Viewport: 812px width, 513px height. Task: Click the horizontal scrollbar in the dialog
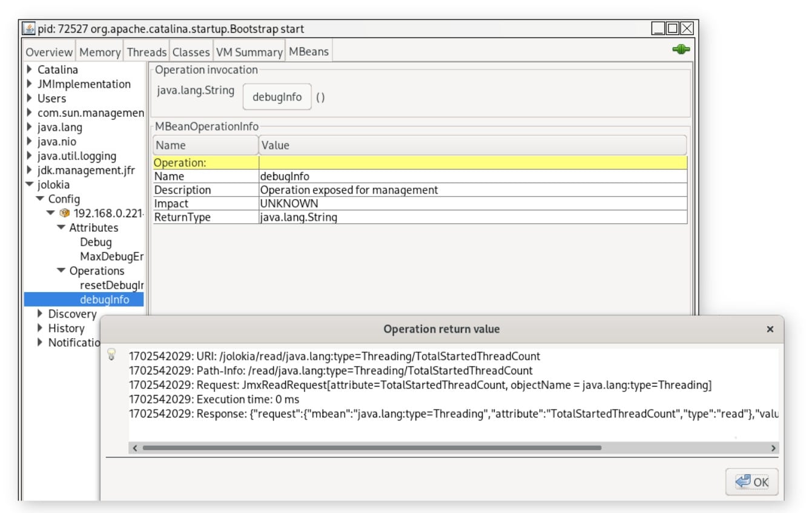click(x=372, y=448)
